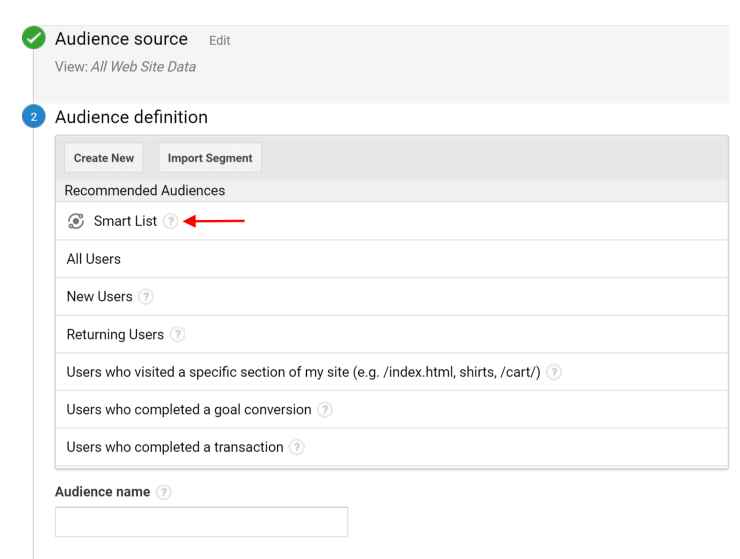Show help for specific section visitors
The height and width of the screenshot is (559, 740).
554,372
